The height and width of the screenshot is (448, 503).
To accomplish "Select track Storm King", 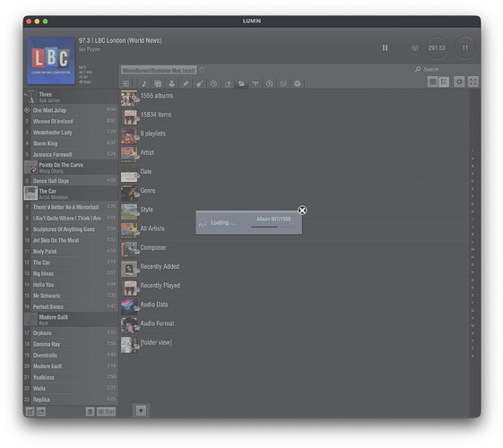I will coord(71,143).
